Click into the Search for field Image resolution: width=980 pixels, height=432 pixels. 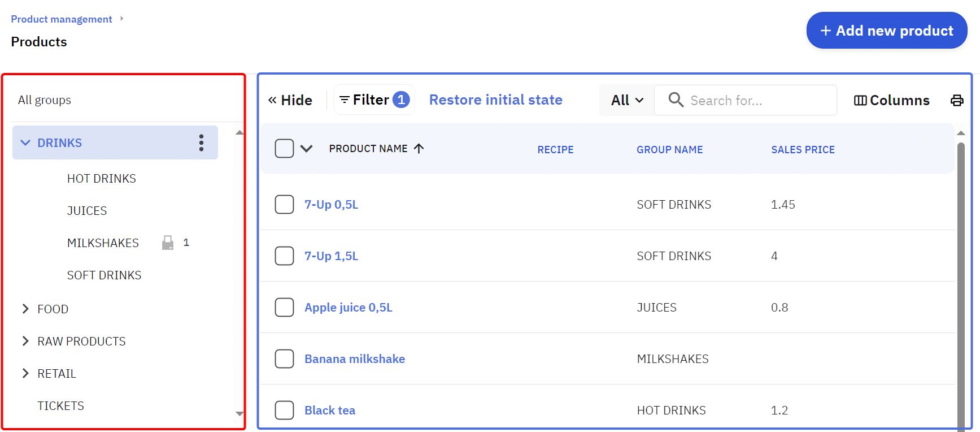[x=757, y=101]
